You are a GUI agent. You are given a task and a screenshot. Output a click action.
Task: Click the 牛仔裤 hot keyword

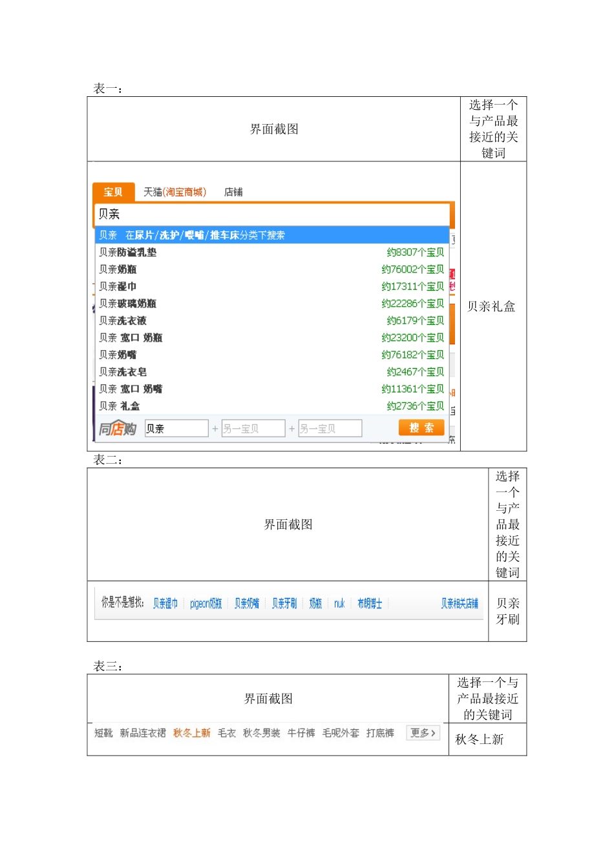click(301, 733)
